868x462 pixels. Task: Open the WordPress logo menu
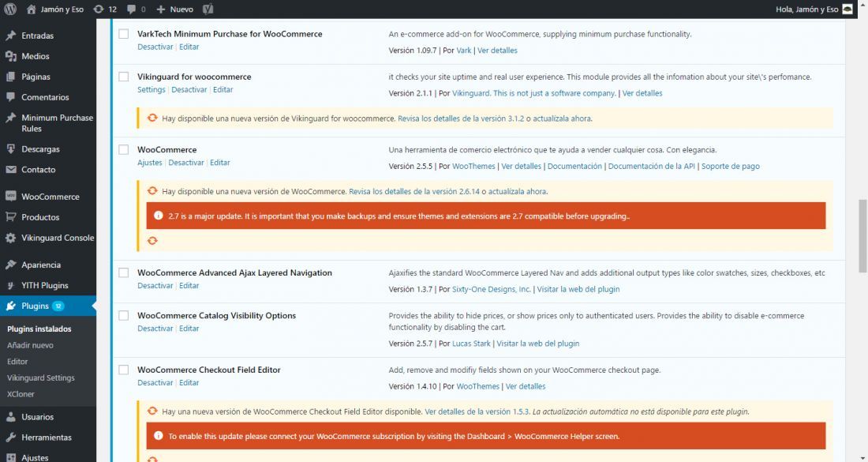coord(10,9)
